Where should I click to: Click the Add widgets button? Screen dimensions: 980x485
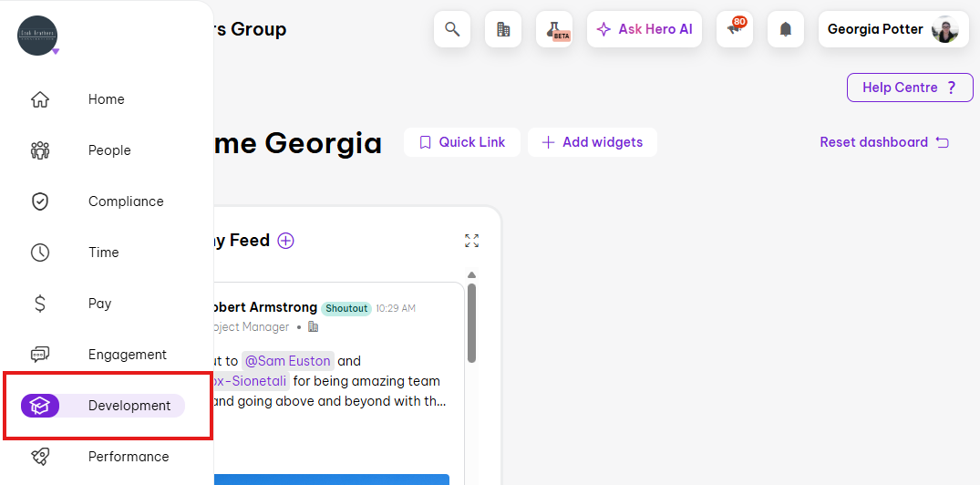pos(593,142)
